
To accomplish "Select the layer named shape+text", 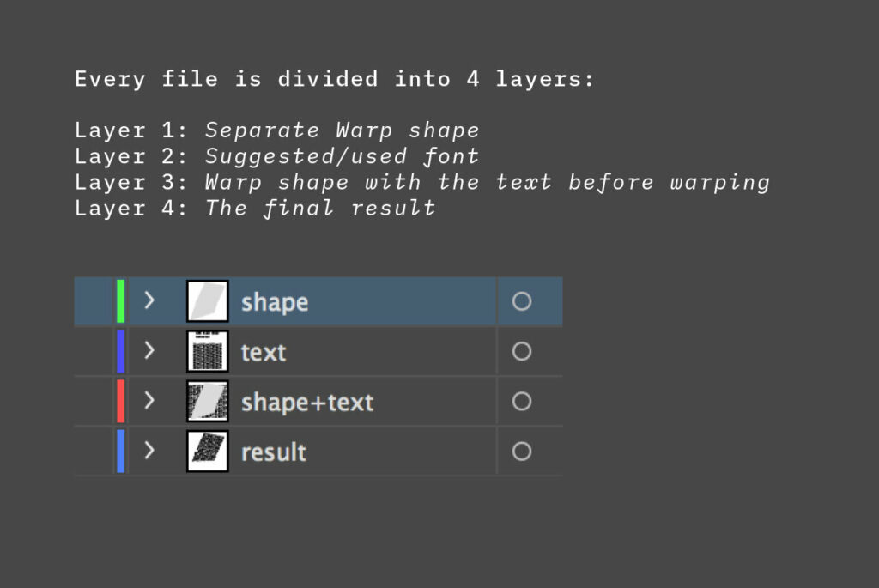I will (306, 402).
